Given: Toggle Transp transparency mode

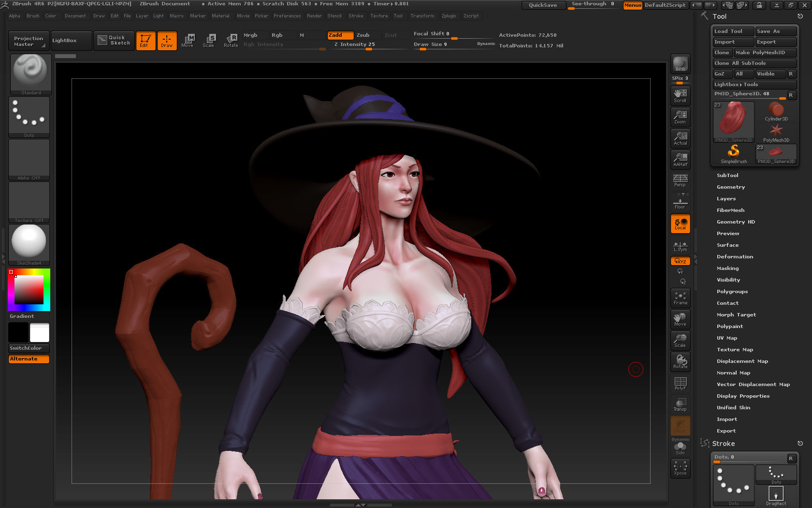Looking at the screenshot, I should (680, 404).
